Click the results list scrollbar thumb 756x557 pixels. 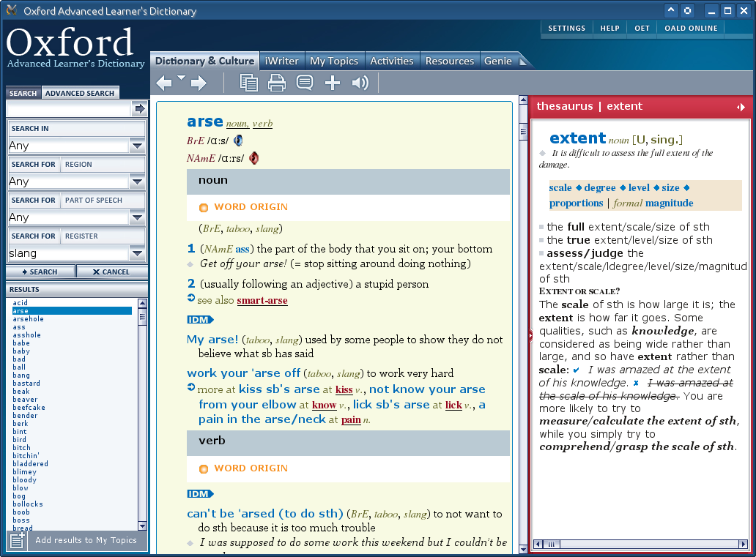tap(142, 317)
